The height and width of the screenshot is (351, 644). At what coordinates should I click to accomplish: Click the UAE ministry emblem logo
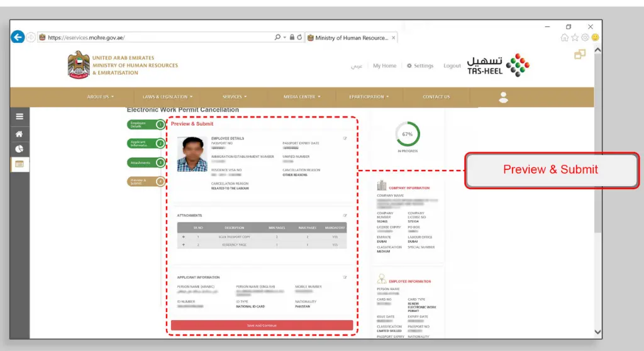(79, 65)
